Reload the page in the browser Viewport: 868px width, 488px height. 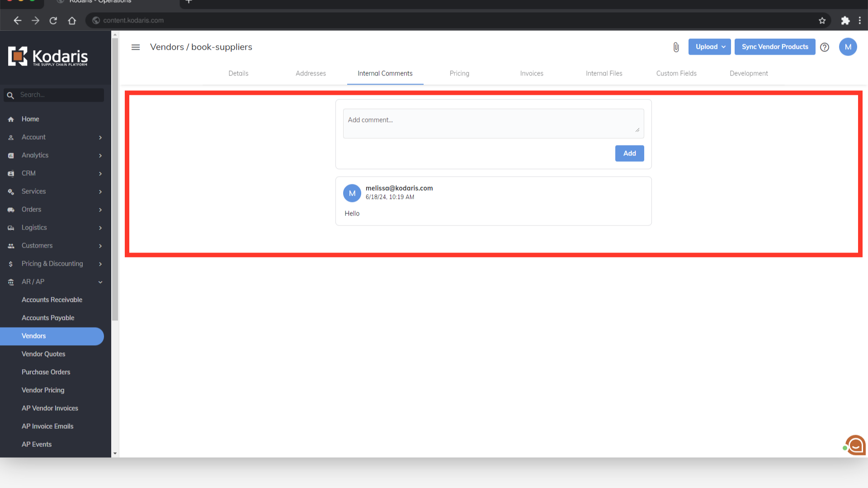(x=53, y=20)
